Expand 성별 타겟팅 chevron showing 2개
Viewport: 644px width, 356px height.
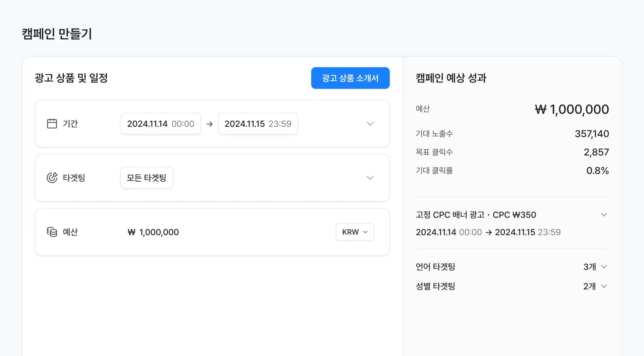coord(604,286)
